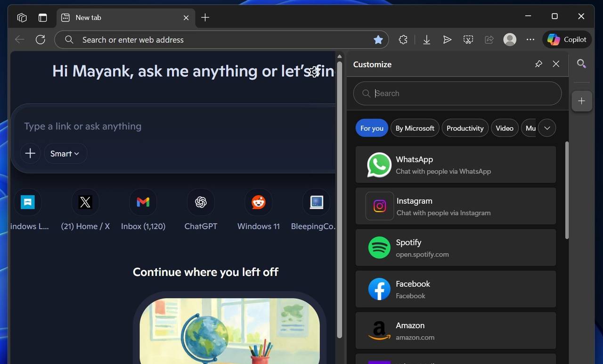The image size is (603, 364).
Task: Open the Downloads icon in toolbar
Action: (426, 40)
